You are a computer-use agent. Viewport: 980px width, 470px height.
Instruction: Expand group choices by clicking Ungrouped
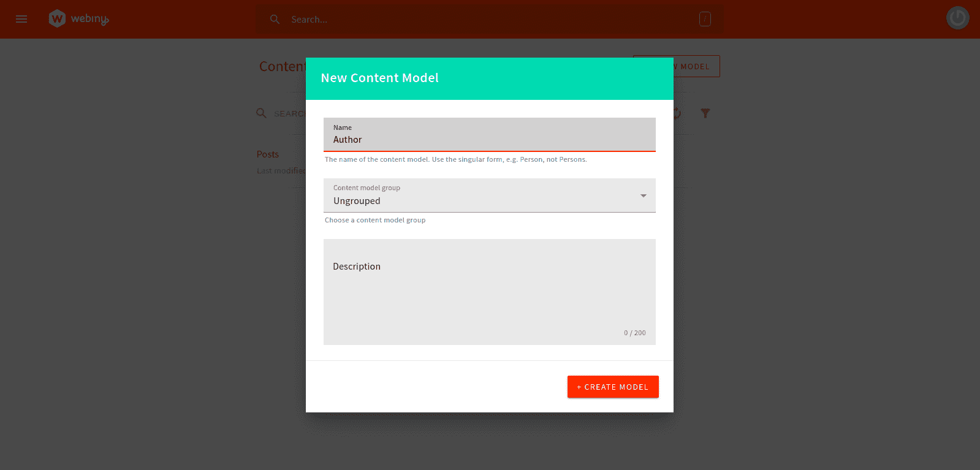[357, 201]
